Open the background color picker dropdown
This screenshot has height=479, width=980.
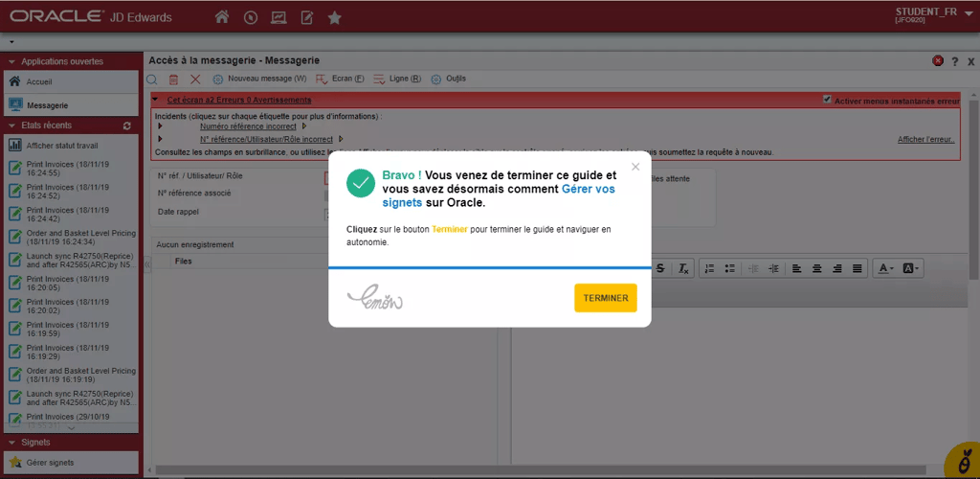[911, 268]
